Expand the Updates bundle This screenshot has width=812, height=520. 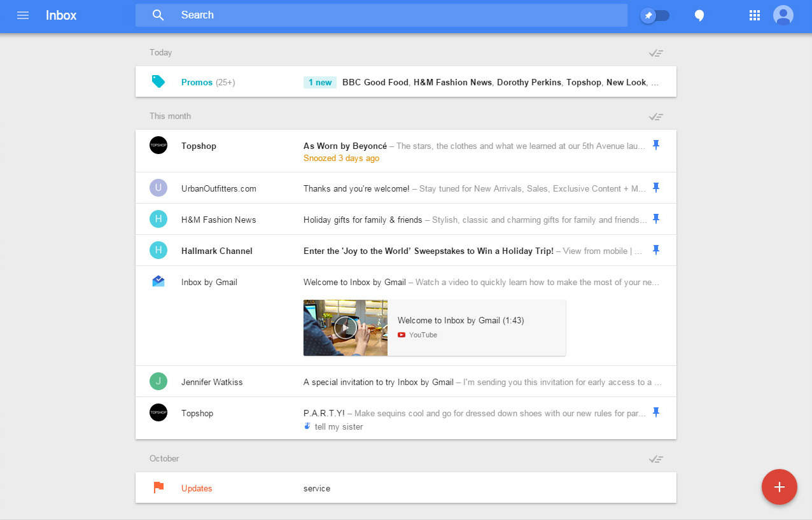tap(197, 488)
